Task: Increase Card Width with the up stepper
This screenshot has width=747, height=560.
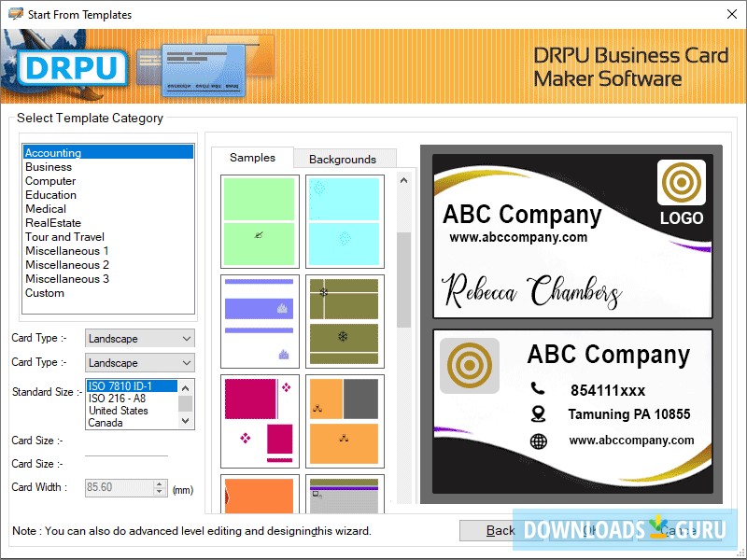Action: pyautogui.click(x=160, y=483)
